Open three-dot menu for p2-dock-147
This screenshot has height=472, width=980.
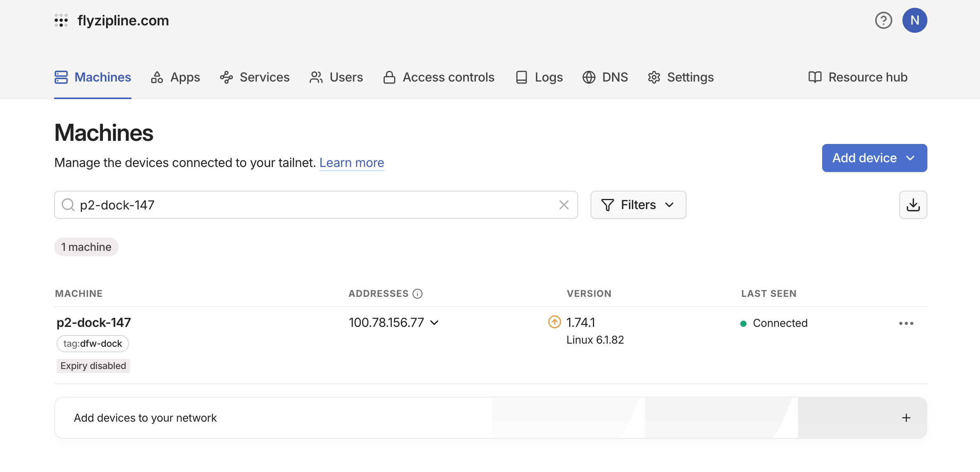coord(906,323)
